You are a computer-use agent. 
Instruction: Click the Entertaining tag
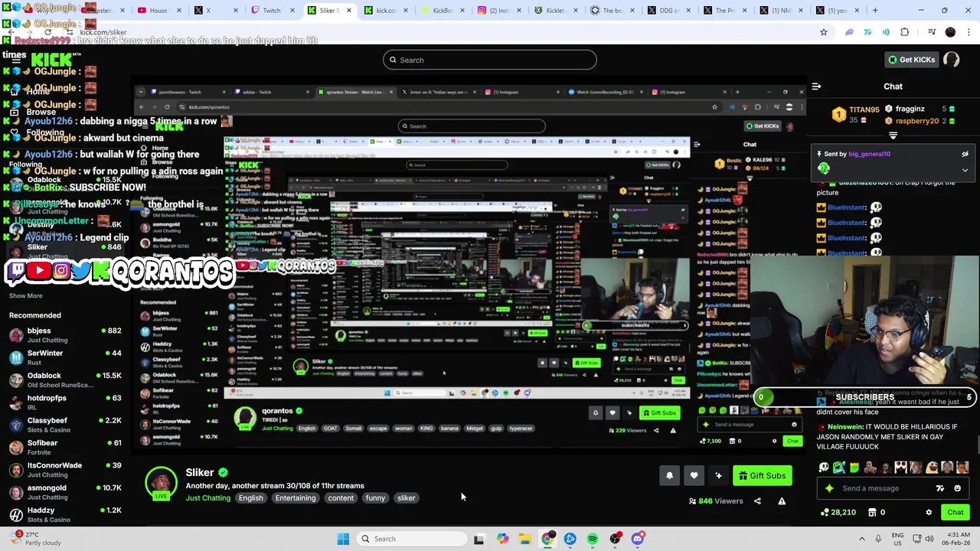point(296,498)
